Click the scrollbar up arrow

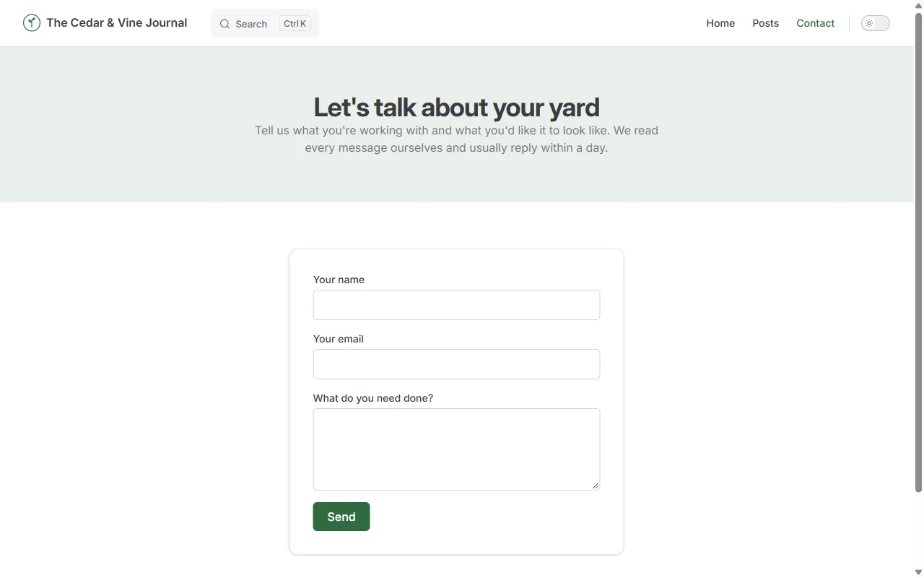(918, 5)
